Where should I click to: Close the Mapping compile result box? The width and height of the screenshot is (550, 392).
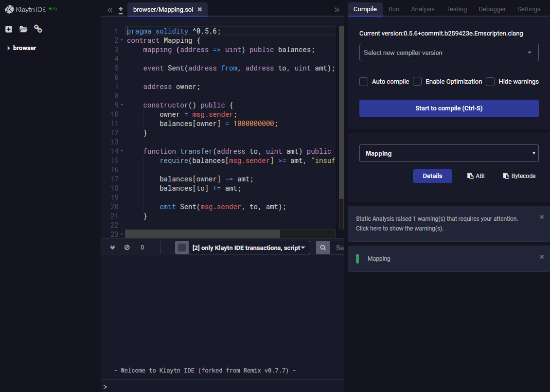click(x=542, y=257)
